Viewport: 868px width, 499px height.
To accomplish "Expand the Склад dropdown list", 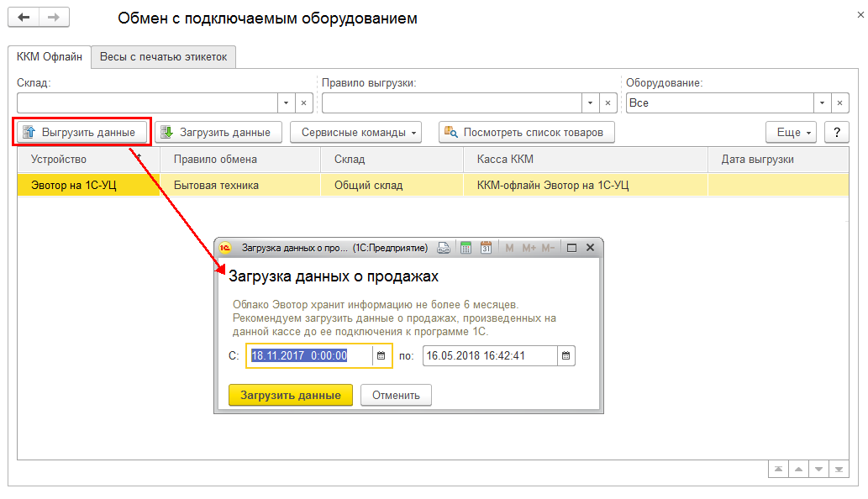I will 287,102.
